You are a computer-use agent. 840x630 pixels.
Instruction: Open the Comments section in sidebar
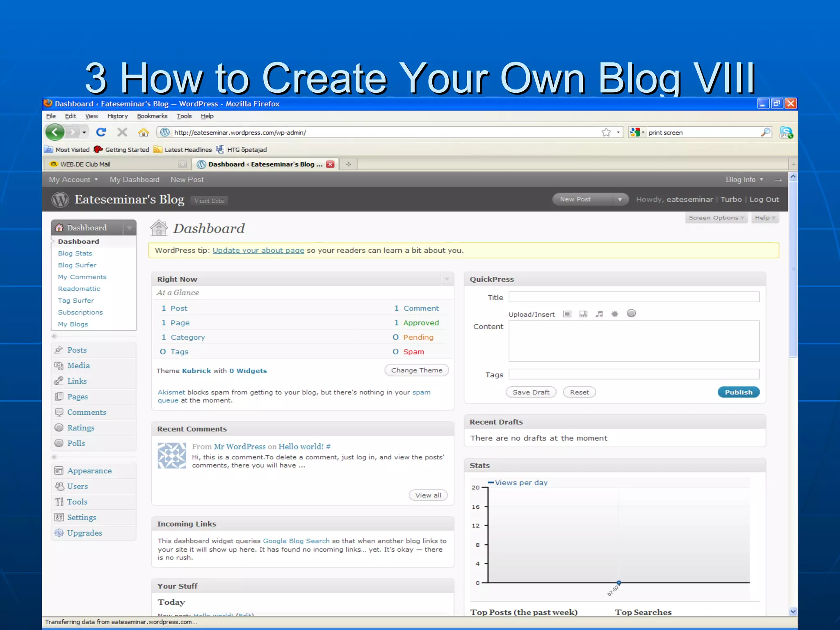click(x=94, y=412)
